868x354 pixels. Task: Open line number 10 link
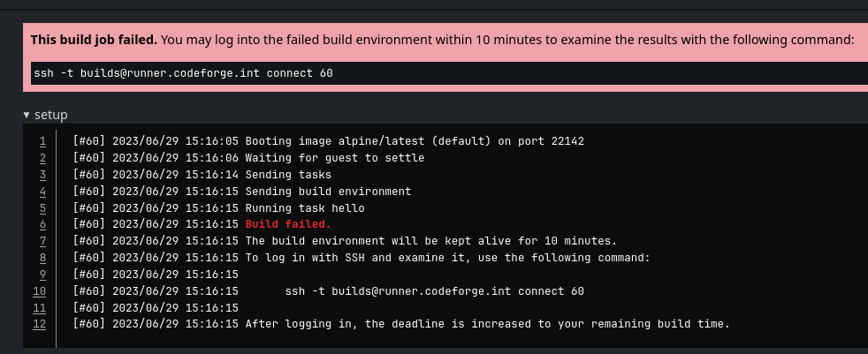(39, 291)
